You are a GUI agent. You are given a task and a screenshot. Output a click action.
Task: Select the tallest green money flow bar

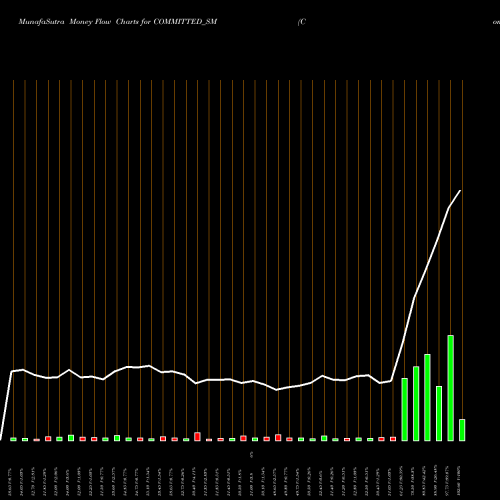(x=450, y=388)
